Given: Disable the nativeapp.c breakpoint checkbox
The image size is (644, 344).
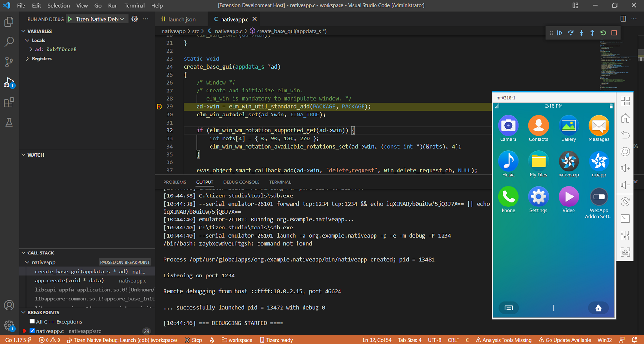Looking at the screenshot, I should 33,331.
